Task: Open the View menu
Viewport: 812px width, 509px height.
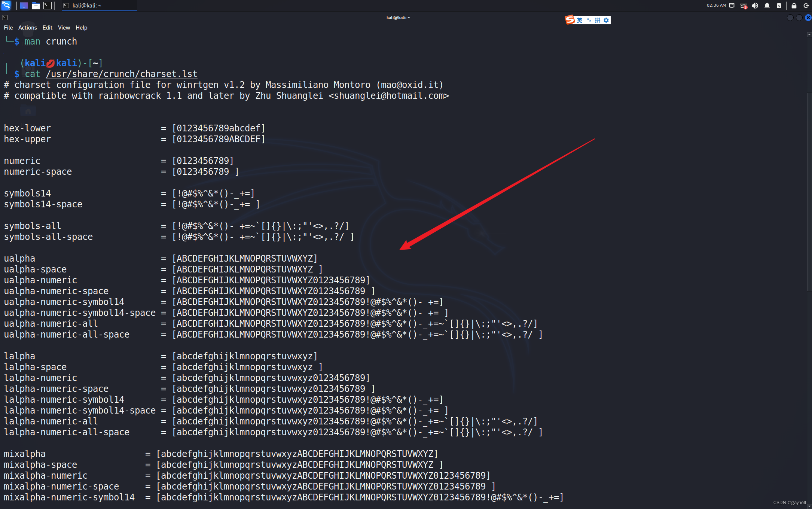Action: (x=64, y=28)
